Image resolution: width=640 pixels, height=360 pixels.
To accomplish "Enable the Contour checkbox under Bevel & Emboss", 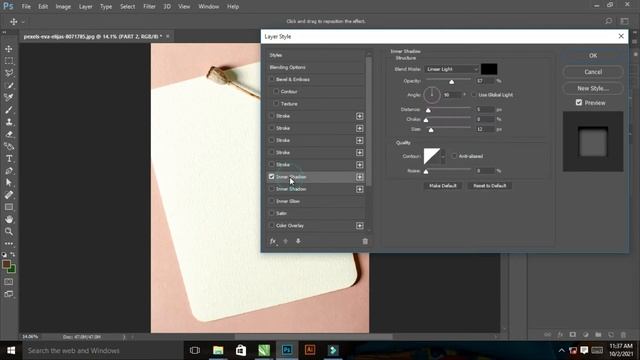I will [x=276, y=91].
